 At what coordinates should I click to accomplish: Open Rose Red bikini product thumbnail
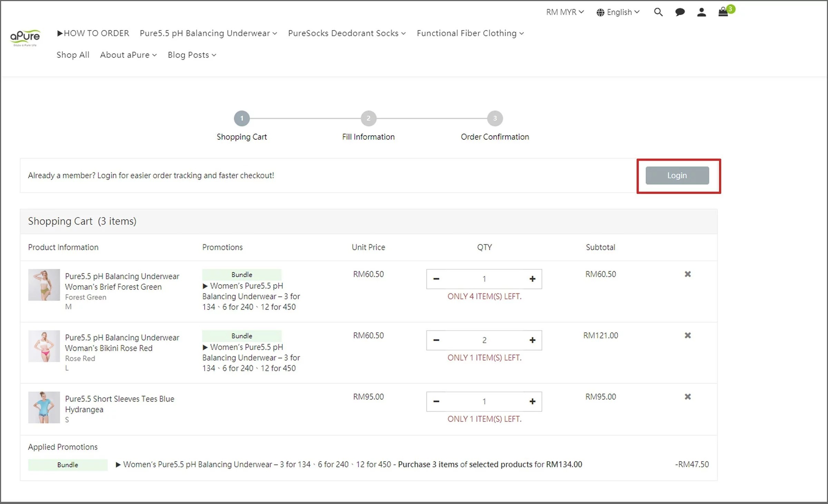[44, 346]
